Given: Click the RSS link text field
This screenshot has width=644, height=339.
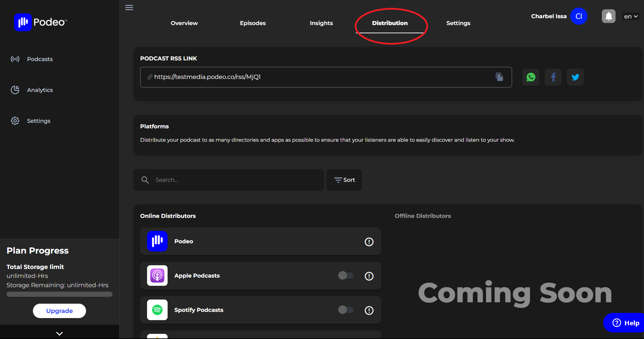Looking at the screenshot, I should tap(326, 77).
